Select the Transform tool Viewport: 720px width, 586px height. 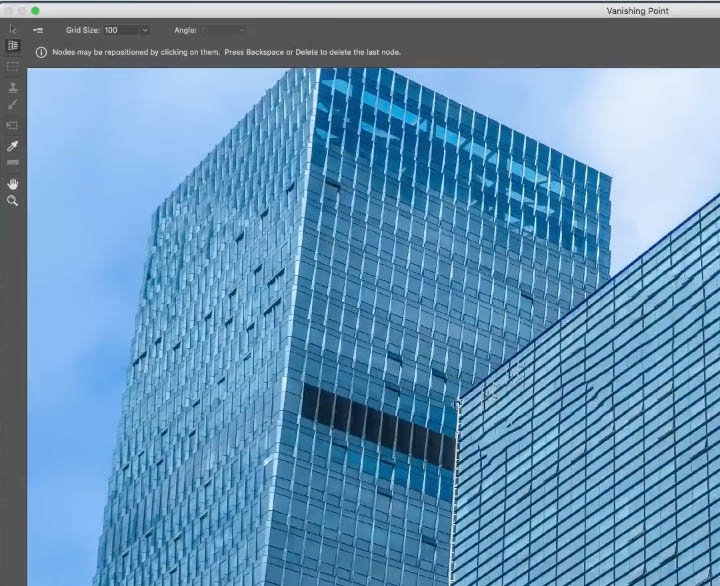[12, 125]
